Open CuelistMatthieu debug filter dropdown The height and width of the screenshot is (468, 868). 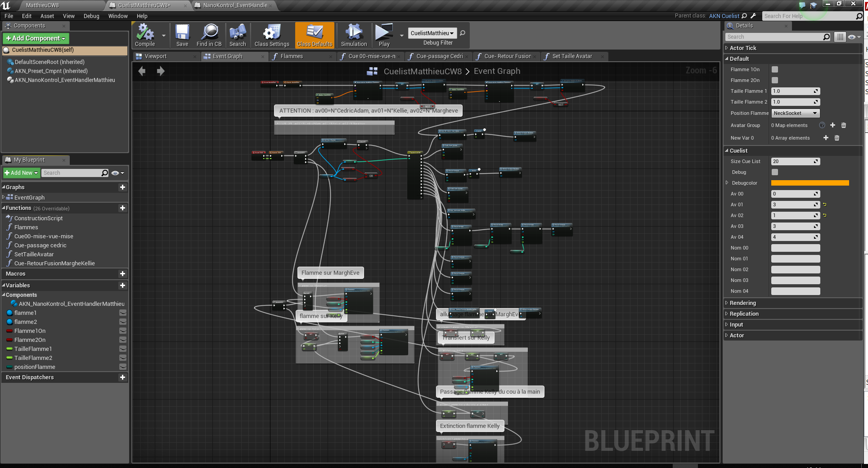pyautogui.click(x=432, y=33)
